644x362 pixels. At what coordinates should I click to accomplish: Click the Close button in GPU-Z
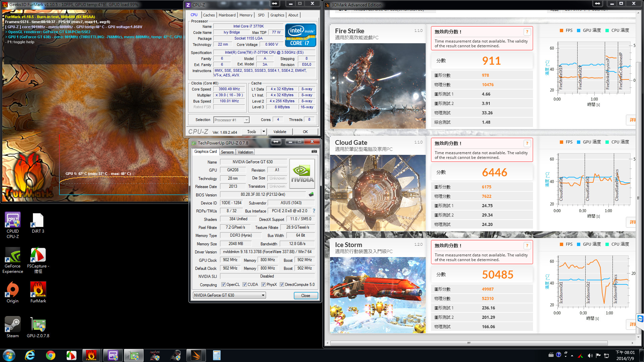(306, 296)
